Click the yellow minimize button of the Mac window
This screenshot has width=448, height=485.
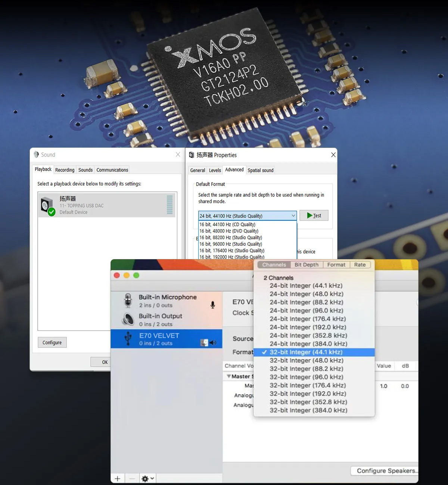tap(126, 275)
